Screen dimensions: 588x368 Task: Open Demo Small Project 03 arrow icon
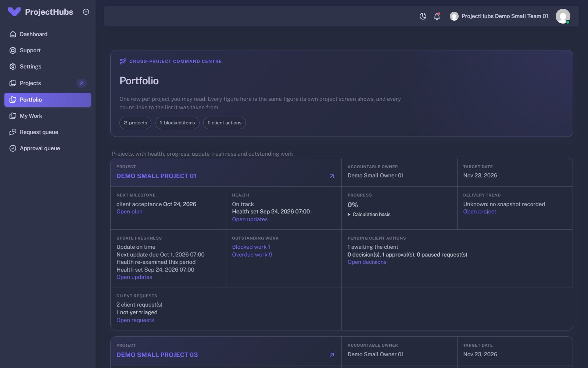click(332, 355)
